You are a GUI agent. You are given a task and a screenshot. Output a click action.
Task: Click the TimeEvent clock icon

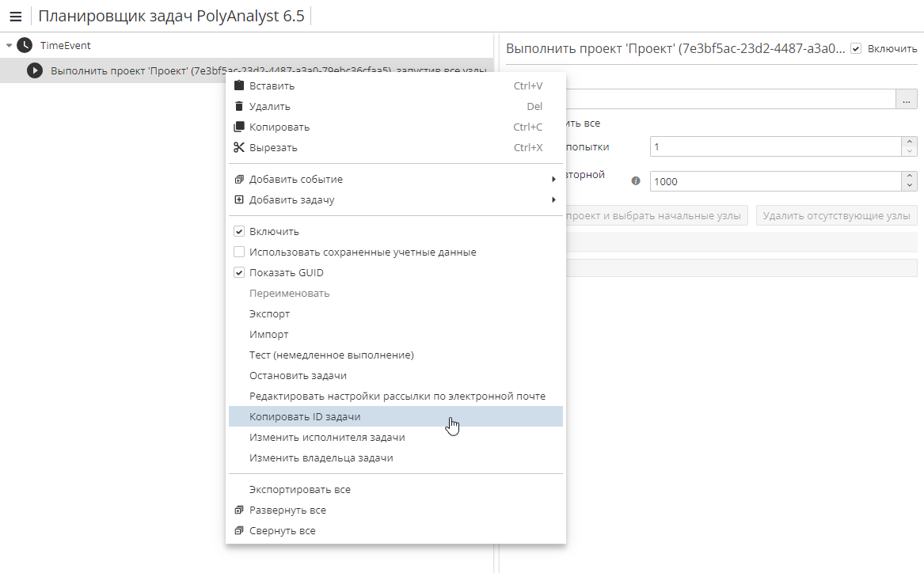coord(25,45)
